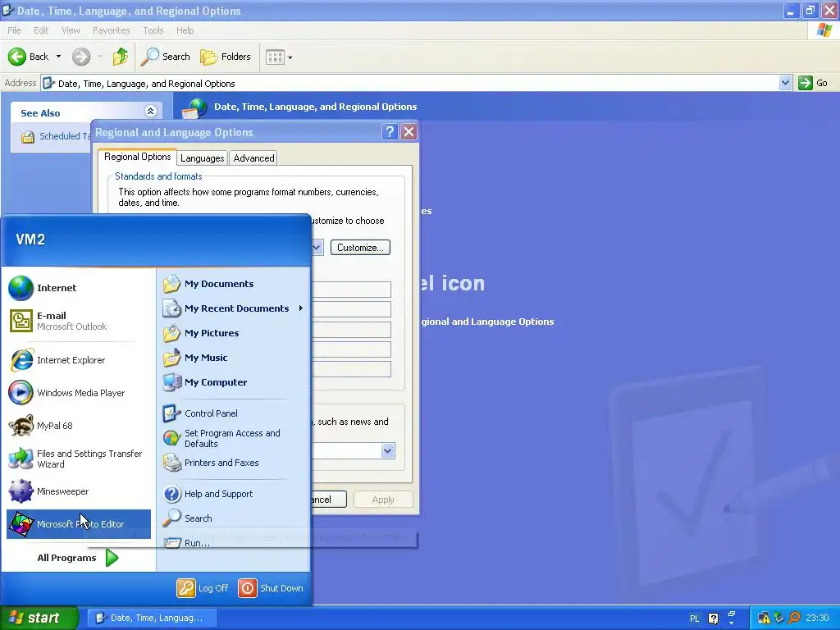The image size is (840, 630).
Task: Open Microsoft Photo Editor
Action: pos(79,524)
